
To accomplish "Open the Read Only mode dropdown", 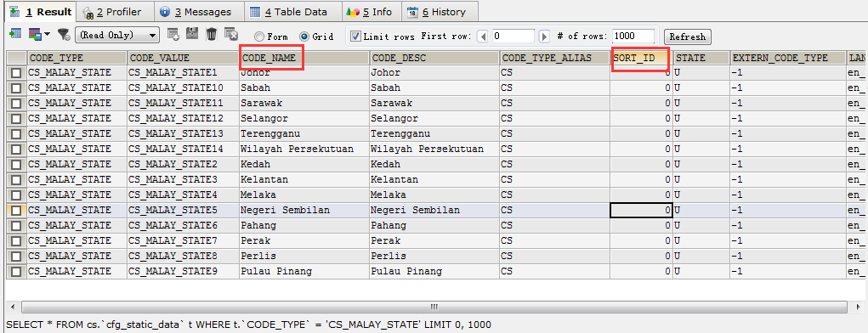I will coord(116,35).
